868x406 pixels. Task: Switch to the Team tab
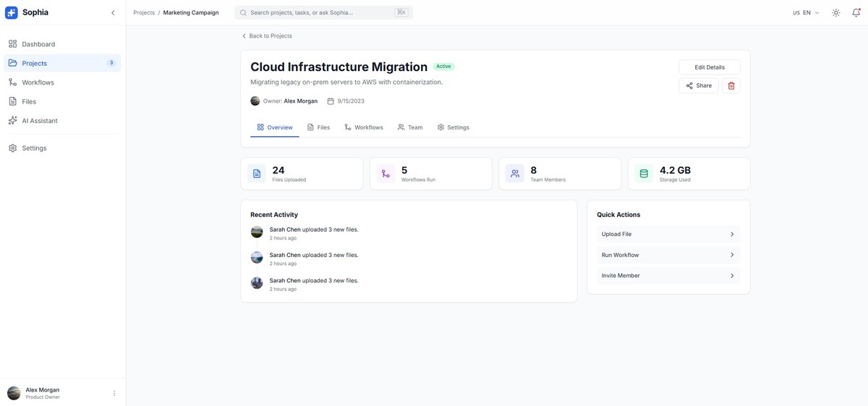pyautogui.click(x=410, y=127)
